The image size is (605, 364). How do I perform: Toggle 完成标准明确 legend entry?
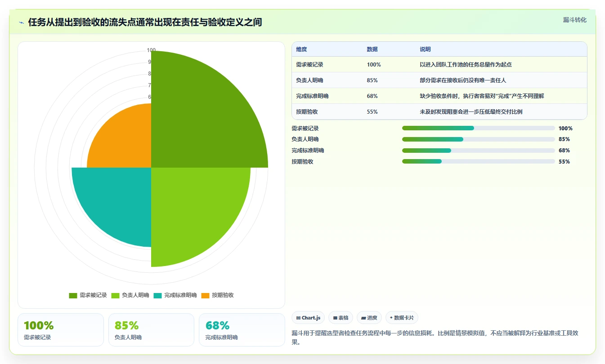pos(175,295)
